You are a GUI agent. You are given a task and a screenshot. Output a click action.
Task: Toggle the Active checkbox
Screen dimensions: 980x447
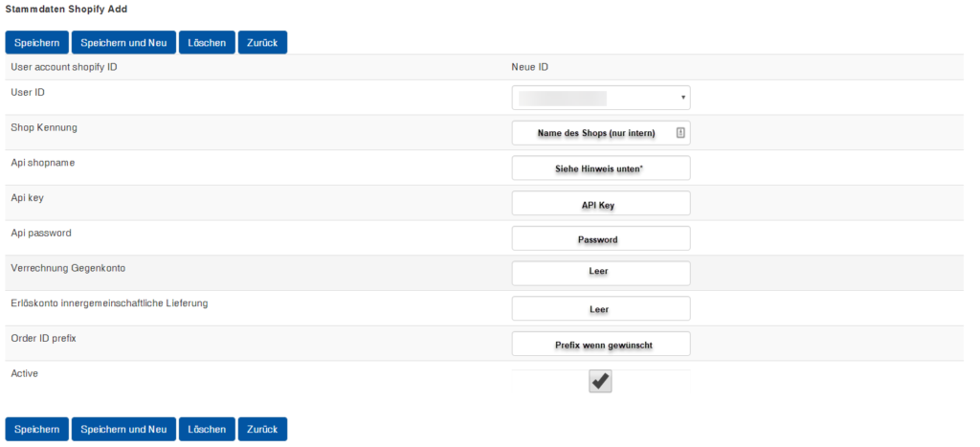[600, 381]
